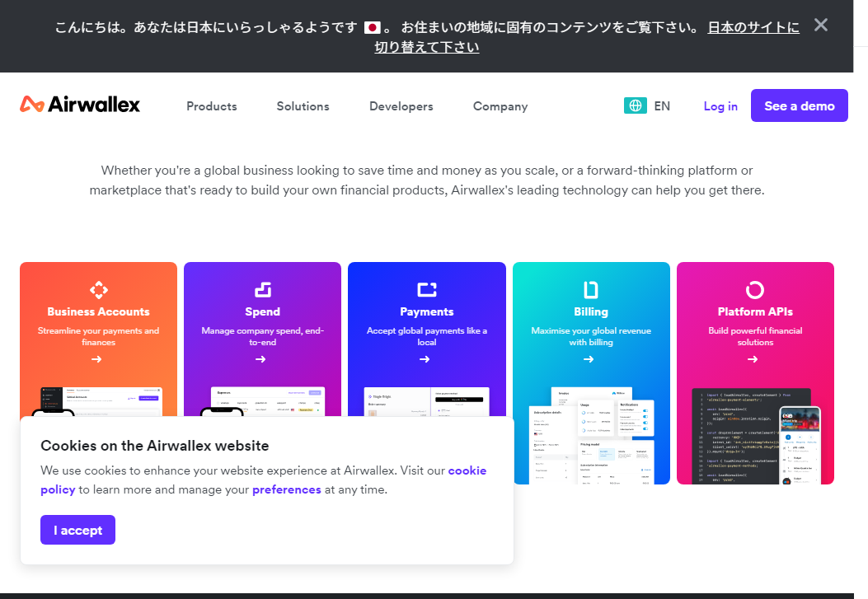Open the Solutions menu
868x599 pixels.
303,106
